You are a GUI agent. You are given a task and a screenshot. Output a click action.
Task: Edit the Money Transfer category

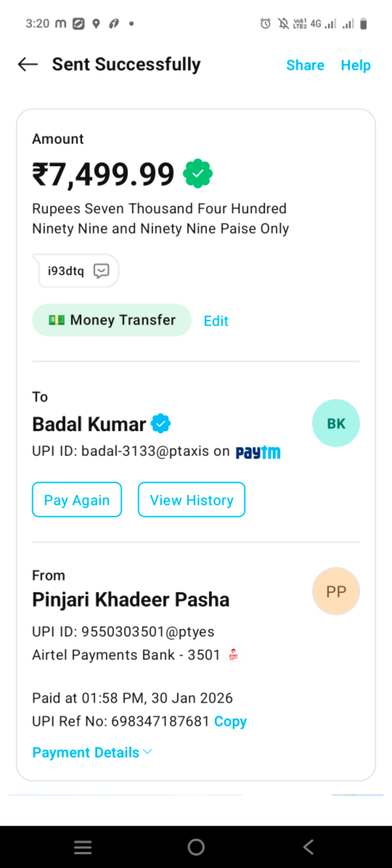[x=216, y=321]
